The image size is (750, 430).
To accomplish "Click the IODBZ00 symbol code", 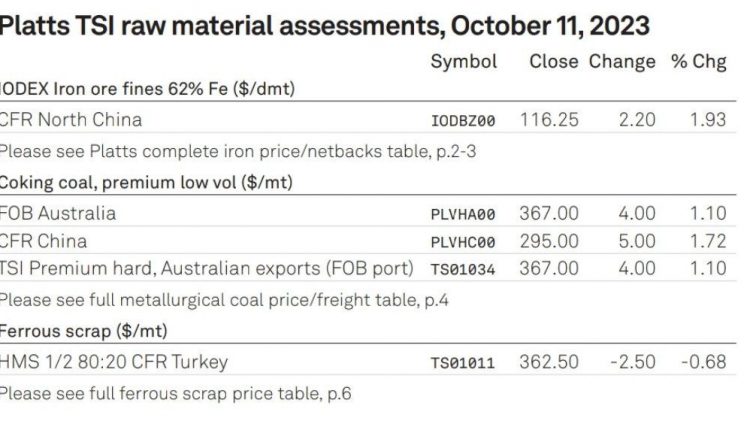I will (463, 121).
